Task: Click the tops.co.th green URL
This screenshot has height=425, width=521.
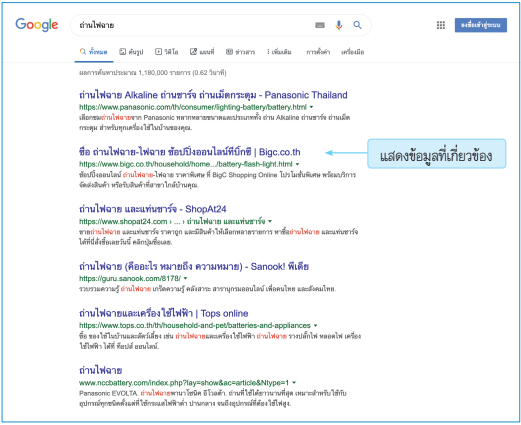Action: pos(195,325)
